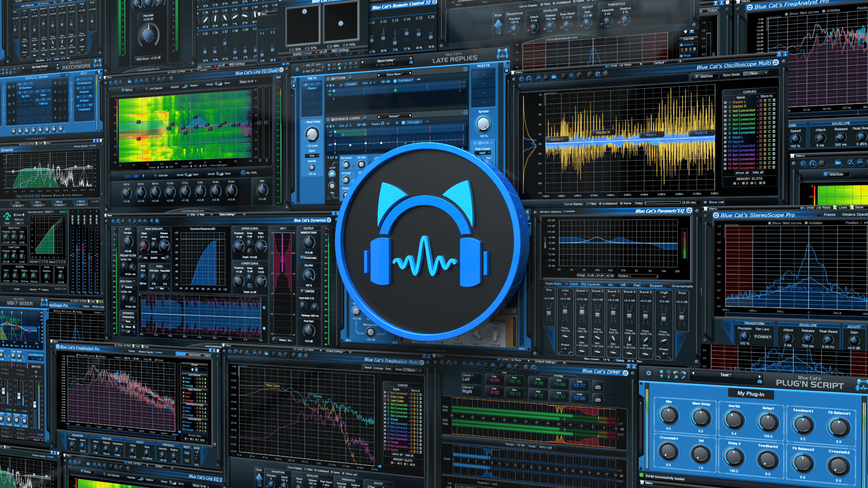Go to next preset in Plug'n Script
868x488 pixels.
(759, 376)
